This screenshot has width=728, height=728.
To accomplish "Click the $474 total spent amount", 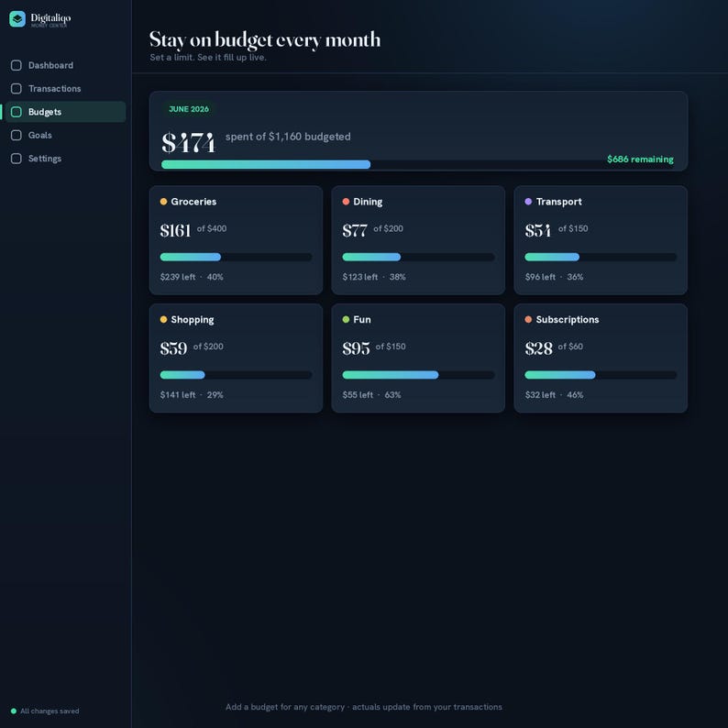I will click(189, 142).
